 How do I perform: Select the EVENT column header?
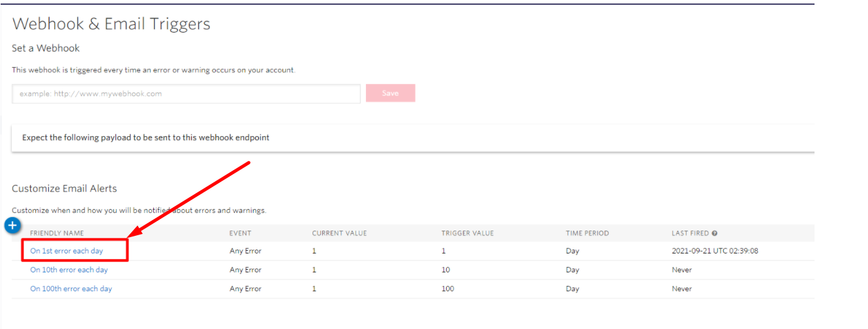[240, 233]
